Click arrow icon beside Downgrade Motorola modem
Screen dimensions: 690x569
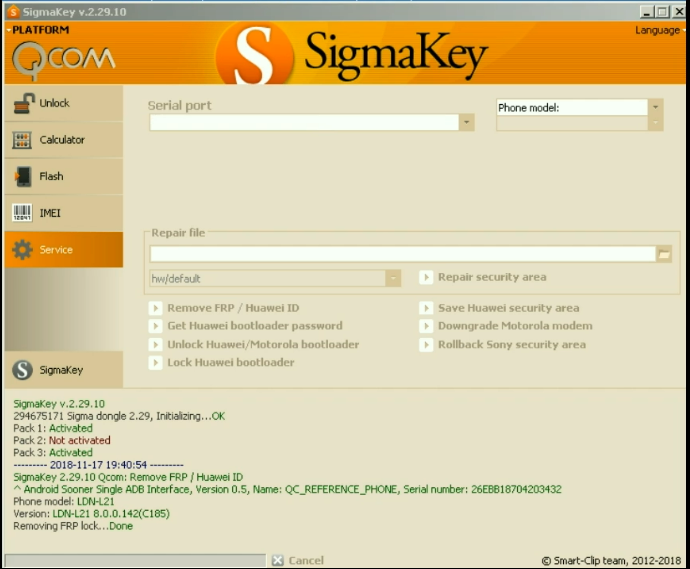[x=426, y=326]
